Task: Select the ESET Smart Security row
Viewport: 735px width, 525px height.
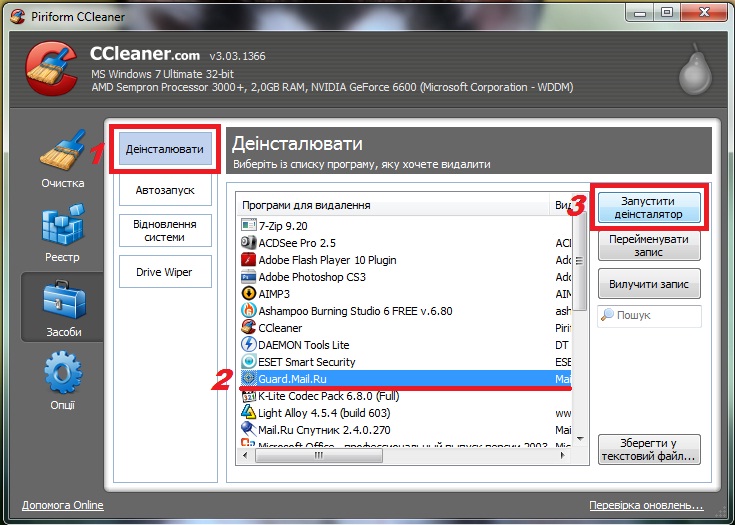Action: 405,361
